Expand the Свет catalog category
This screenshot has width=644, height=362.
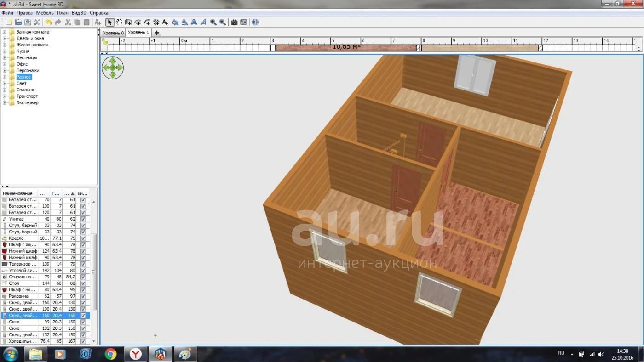click(x=5, y=84)
